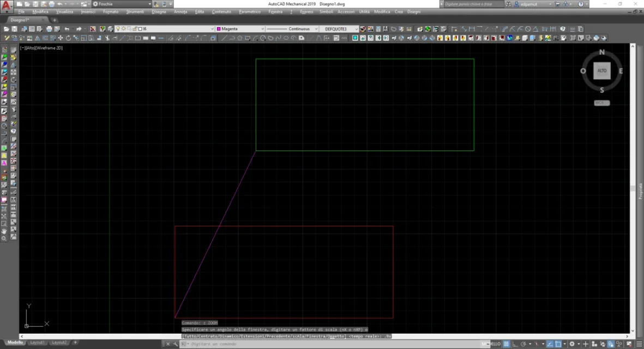The width and height of the screenshot is (644, 349).
Task: Click the help question mark icon
Action: click(579, 4)
